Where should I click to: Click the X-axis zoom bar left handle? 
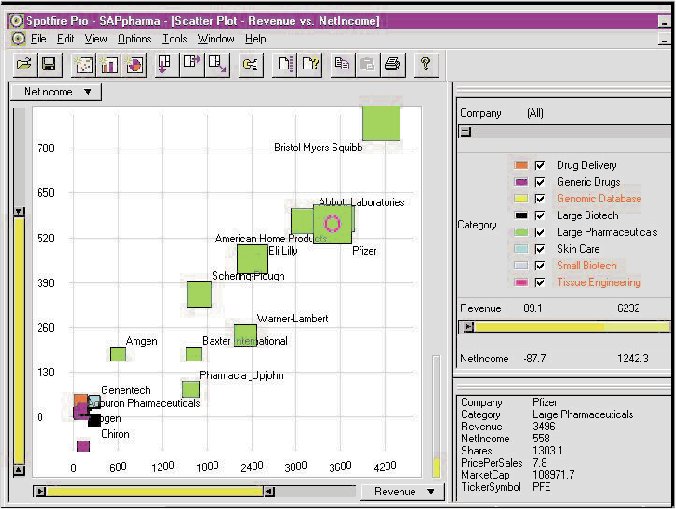(x=41, y=491)
